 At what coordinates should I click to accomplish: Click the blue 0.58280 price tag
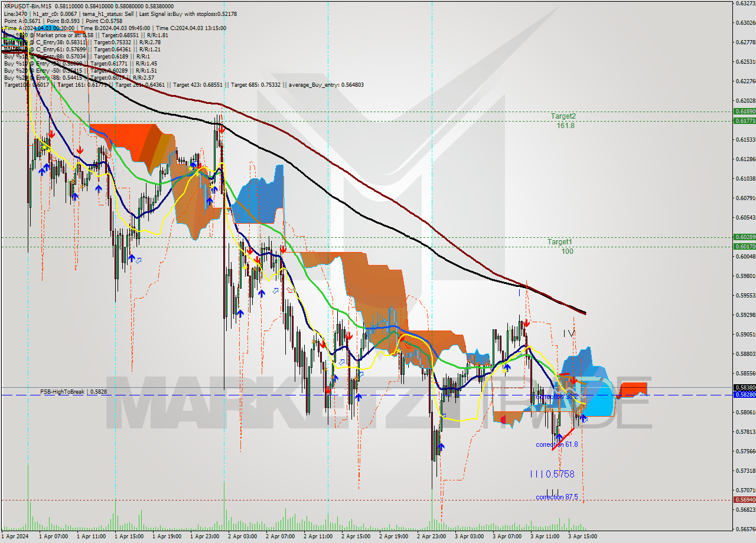[744, 394]
